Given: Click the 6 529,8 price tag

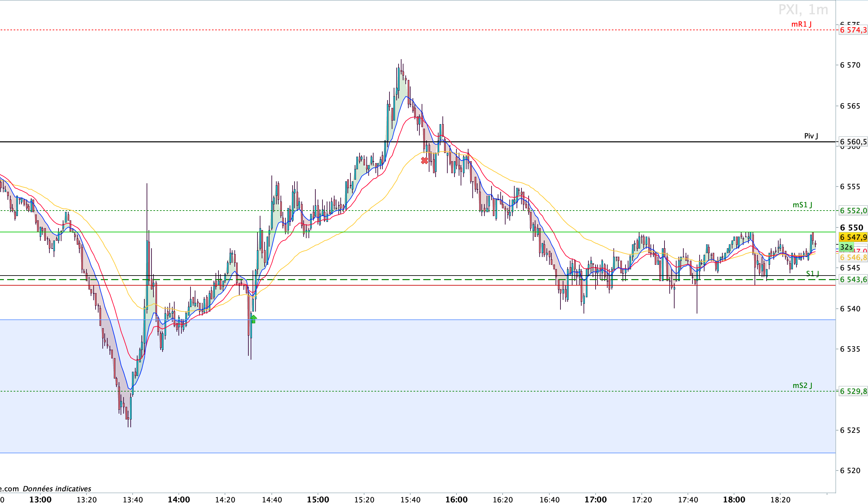Looking at the screenshot, I should tap(853, 392).
